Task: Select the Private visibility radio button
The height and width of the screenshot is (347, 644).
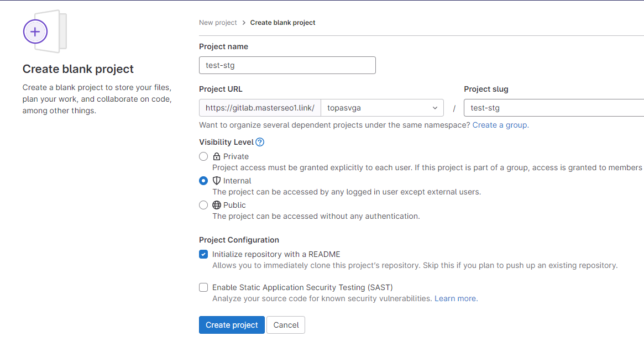Action: click(203, 156)
